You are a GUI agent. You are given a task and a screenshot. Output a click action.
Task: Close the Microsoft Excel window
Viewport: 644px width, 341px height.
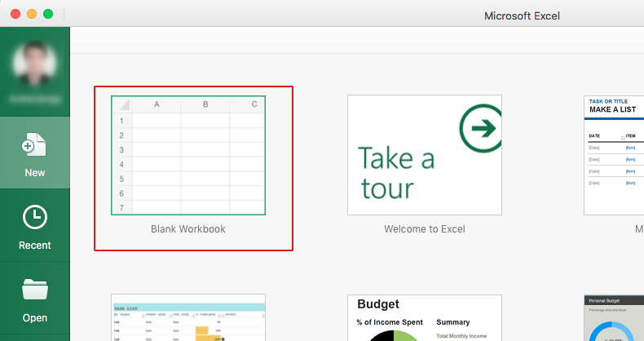coord(15,14)
